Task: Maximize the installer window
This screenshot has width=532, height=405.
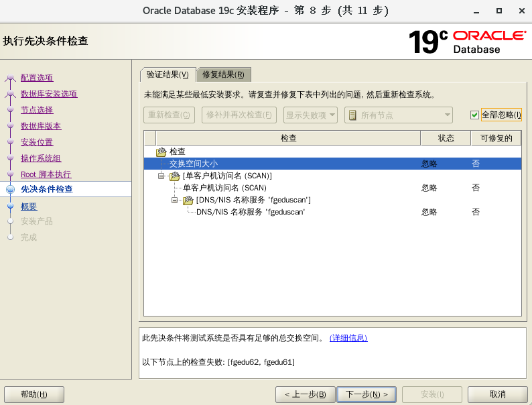Action: pyautogui.click(x=499, y=11)
